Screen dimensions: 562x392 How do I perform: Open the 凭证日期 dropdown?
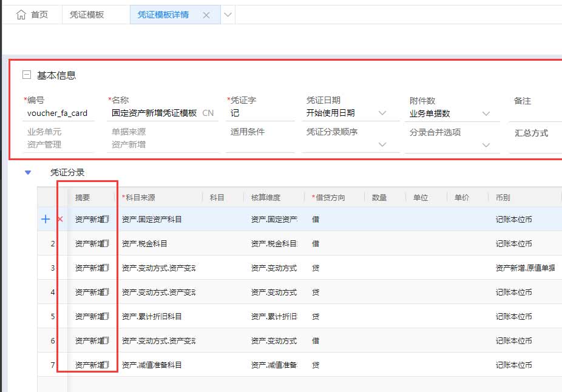point(382,113)
